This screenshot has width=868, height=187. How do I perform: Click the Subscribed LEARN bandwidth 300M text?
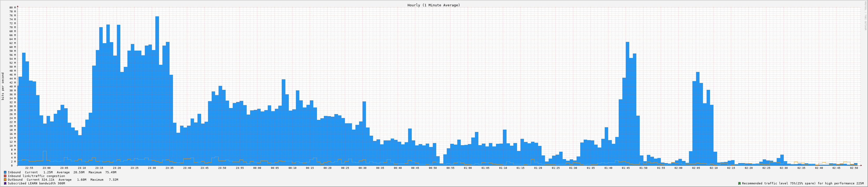(36, 183)
